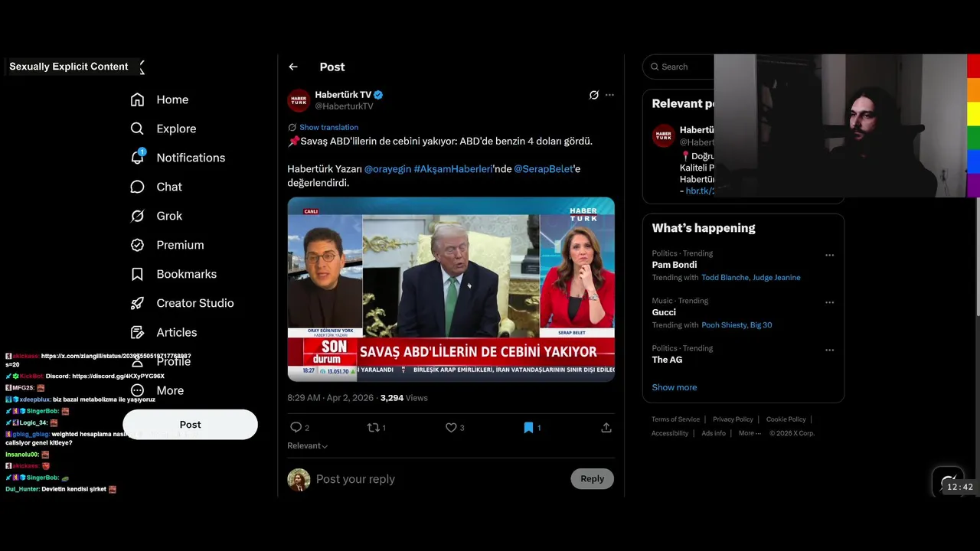Open Premium in the sidebar

click(x=167, y=245)
